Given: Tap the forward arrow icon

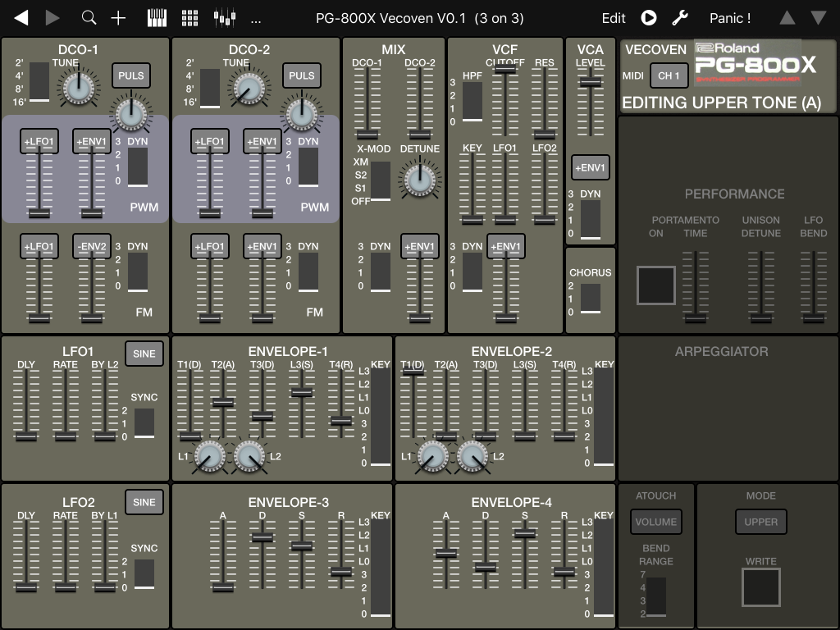Looking at the screenshot, I should click(x=52, y=18).
